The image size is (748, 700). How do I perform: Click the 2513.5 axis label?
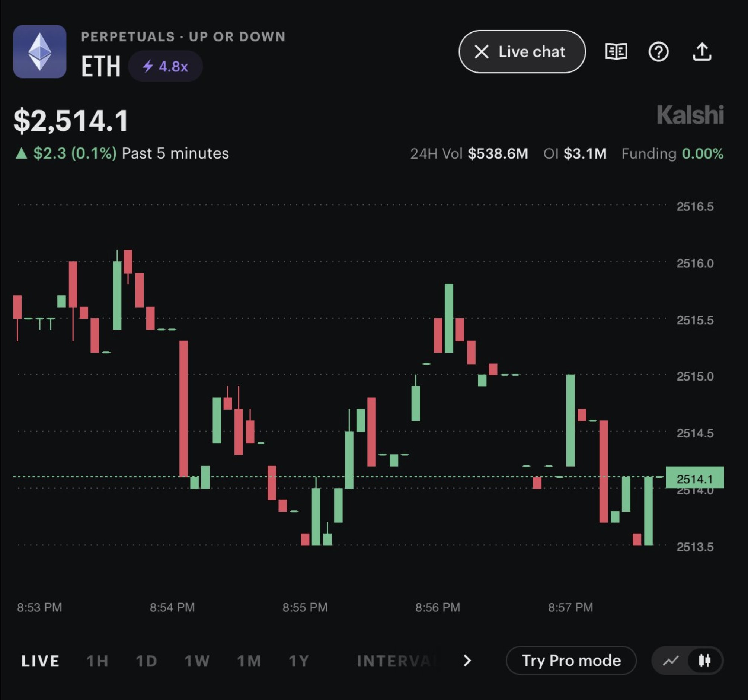pos(695,547)
